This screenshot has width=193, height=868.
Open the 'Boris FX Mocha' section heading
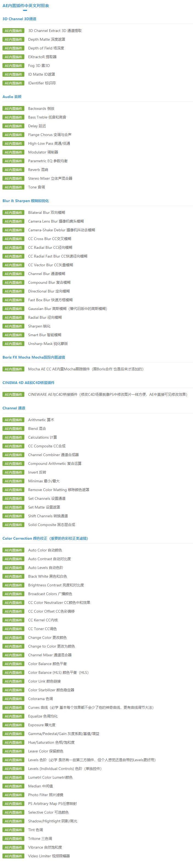(34, 357)
